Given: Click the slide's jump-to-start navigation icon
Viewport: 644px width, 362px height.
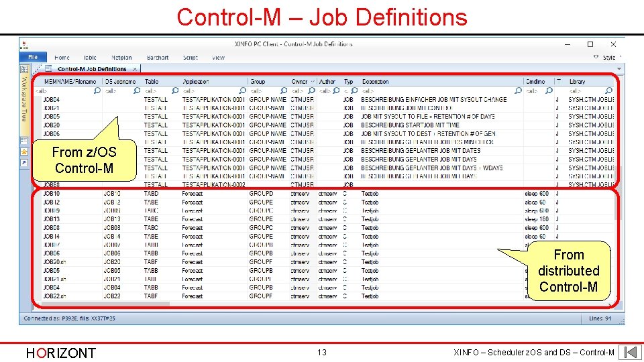Looking at the screenshot, I should (x=630, y=352).
